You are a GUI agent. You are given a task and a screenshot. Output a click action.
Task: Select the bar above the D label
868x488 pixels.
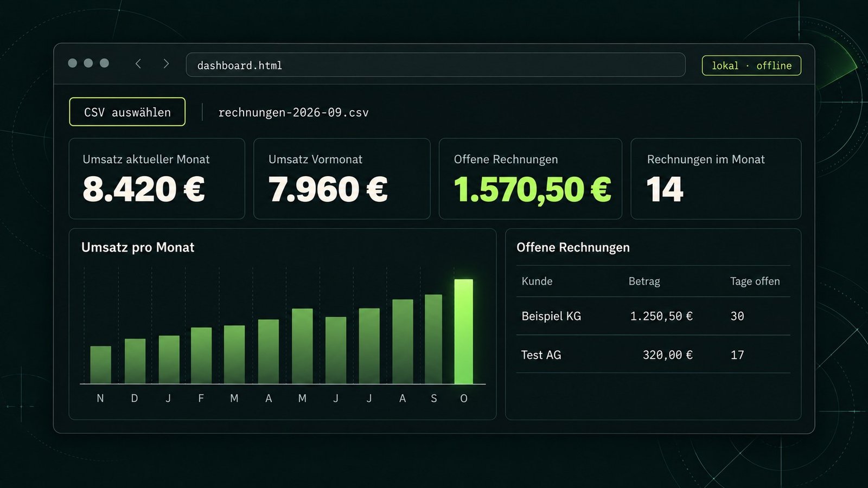pos(135,362)
